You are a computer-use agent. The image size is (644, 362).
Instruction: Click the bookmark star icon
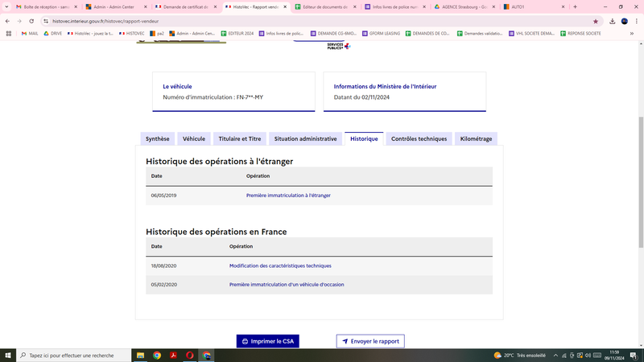[596, 22]
